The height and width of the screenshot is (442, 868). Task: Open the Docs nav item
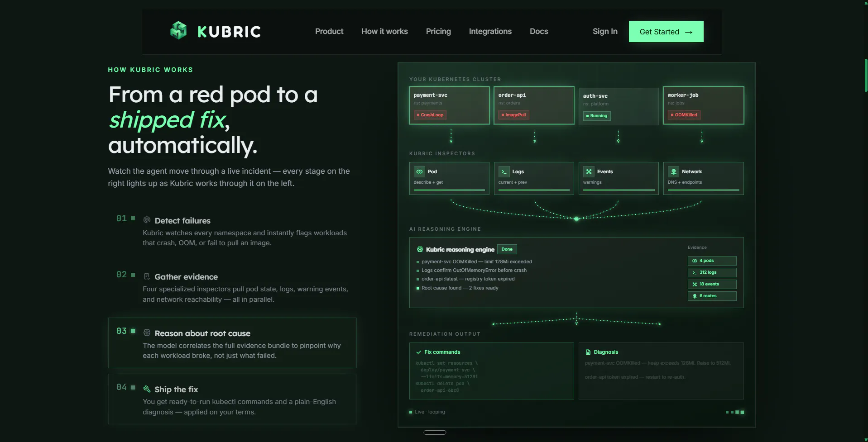pos(539,31)
